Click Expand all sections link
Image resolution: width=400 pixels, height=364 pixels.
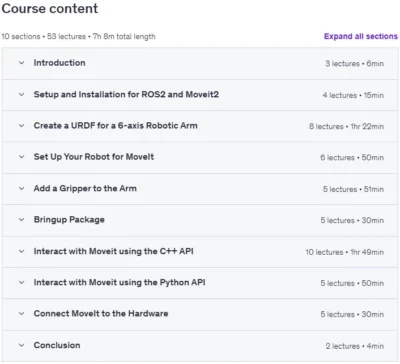tap(361, 36)
